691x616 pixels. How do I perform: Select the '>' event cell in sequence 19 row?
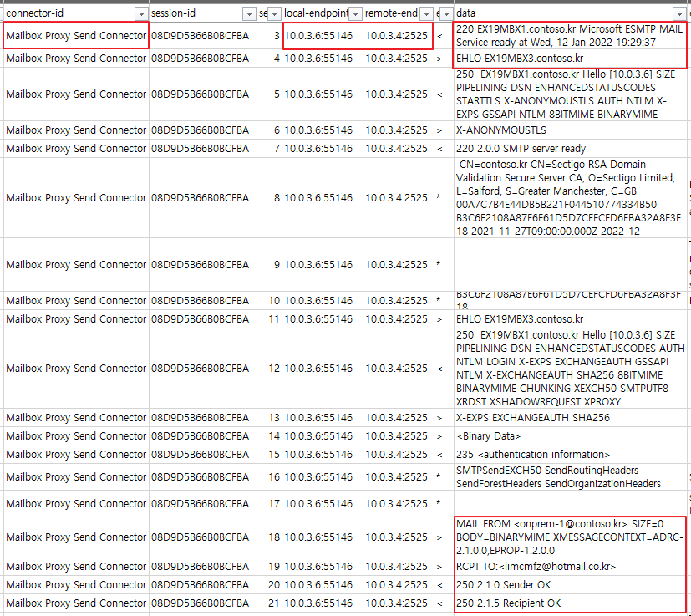click(x=444, y=566)
